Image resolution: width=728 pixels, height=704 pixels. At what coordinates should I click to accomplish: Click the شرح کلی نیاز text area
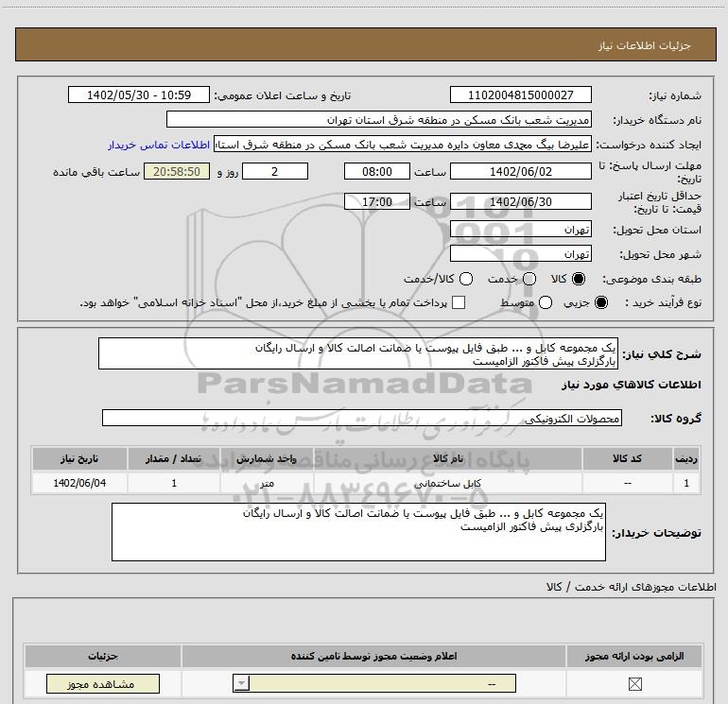pos(358,353)
